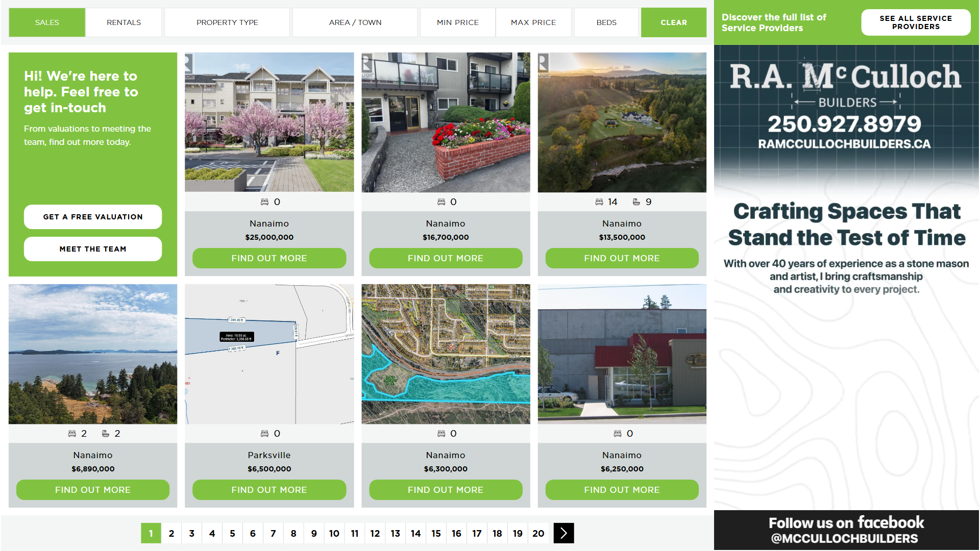Go to page 2 of listings
Screen dimensions: 980x551
pos(171,533)
